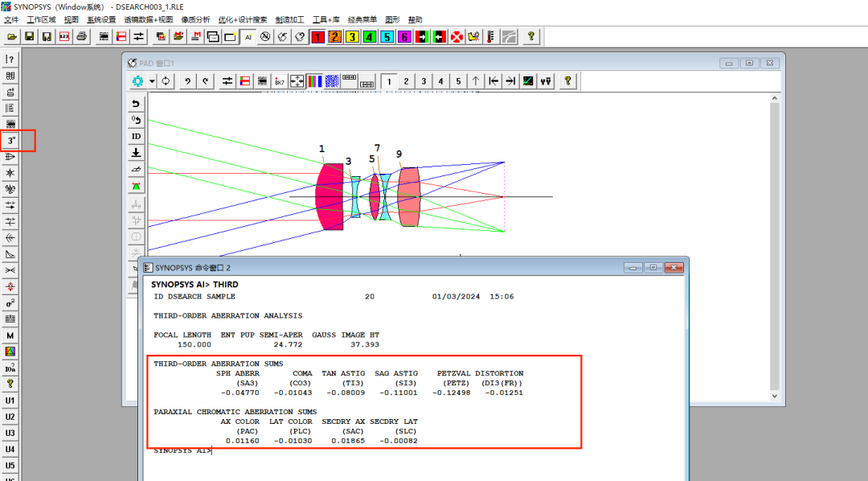This screenshot has height=481, width=868.
Task: Click the U3 user button in left sidebar
Action: [10, 433]
